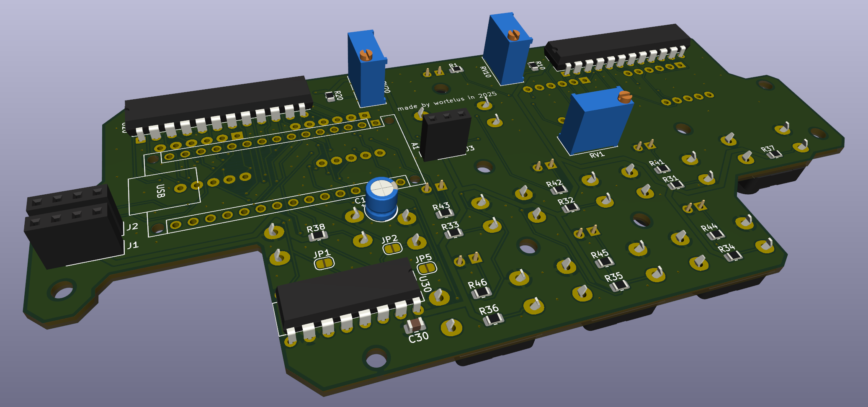Select the brown C30 ceramic capacitor

pos(415,325)
